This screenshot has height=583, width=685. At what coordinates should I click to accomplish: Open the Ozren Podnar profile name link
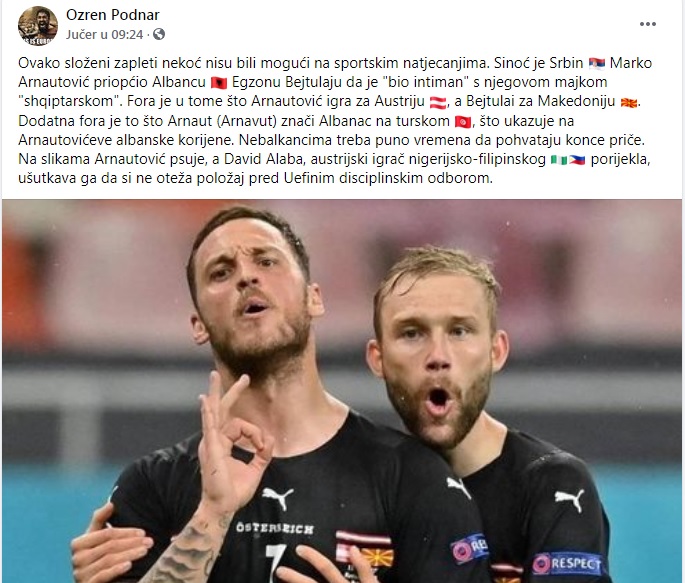(x=113, y=15)
